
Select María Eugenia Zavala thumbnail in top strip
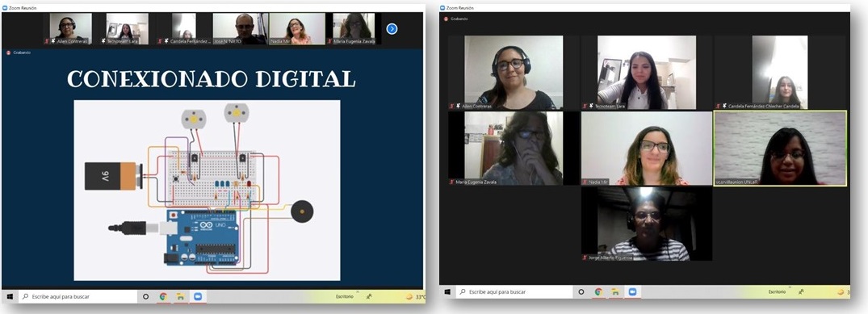pos(354,29)
